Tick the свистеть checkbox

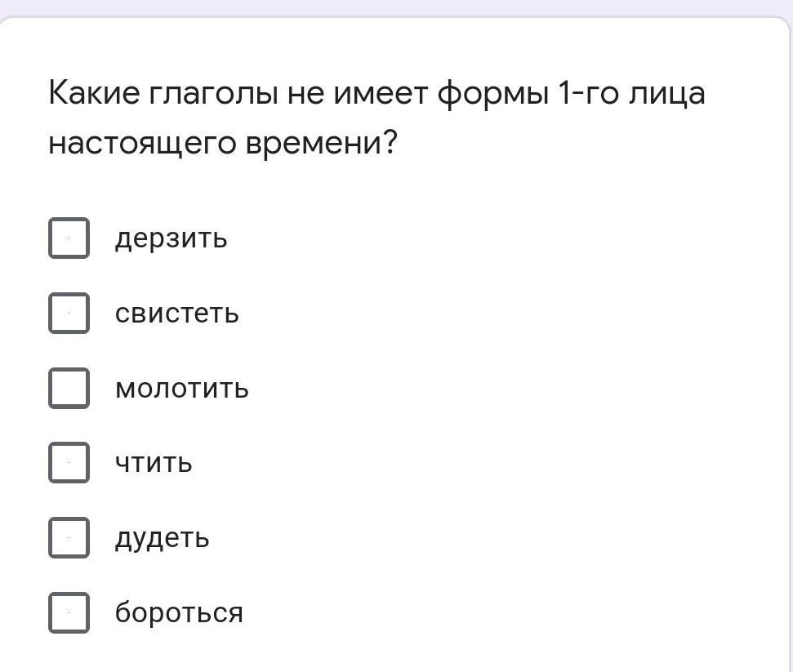point(69,314)
